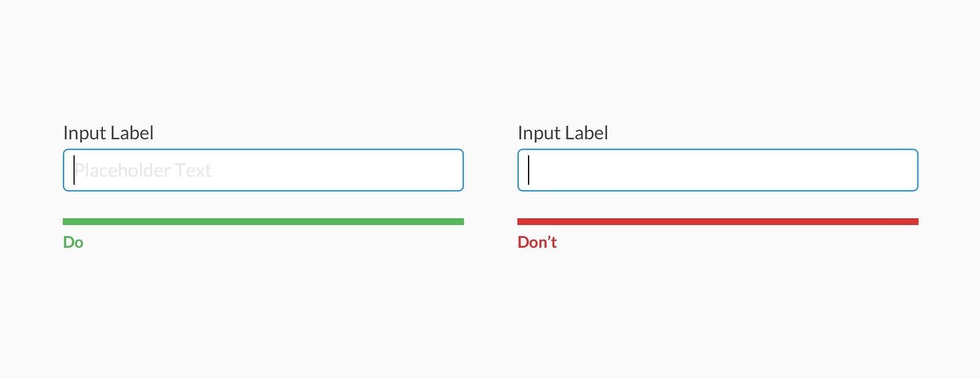The height and width of the screenshot is (379, 980).
Task: Click the blue border of the left input
Action: pyautogui.click(x=263, y=150)
